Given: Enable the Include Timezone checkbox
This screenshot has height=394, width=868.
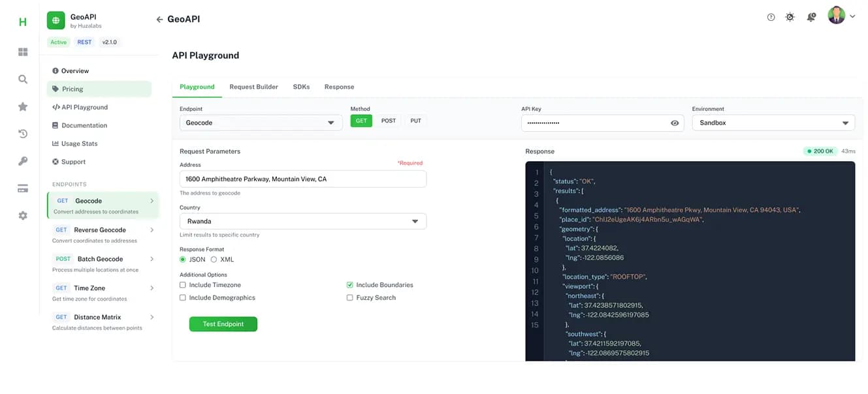Looking at the screenshot, I should pyautogui.click(x=183, y=285).
